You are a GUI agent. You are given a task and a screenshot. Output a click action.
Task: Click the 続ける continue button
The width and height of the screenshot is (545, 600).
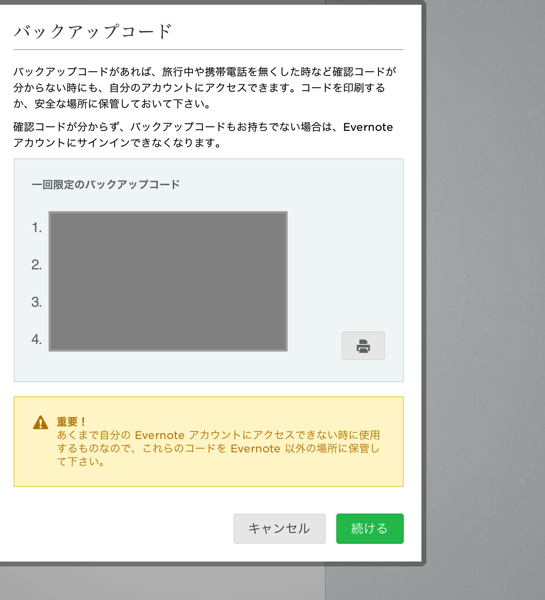point(370,528)
